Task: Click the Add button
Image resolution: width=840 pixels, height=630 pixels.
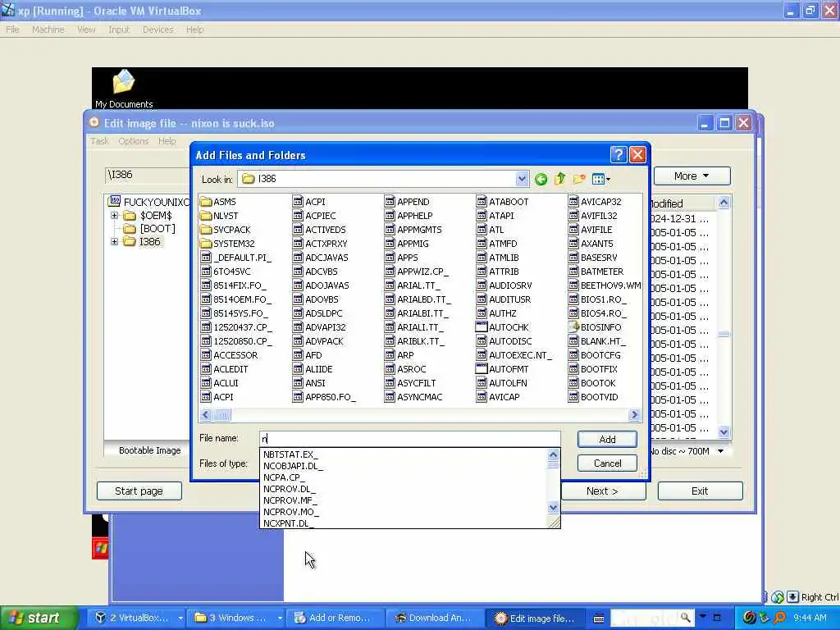Action: 607,440
